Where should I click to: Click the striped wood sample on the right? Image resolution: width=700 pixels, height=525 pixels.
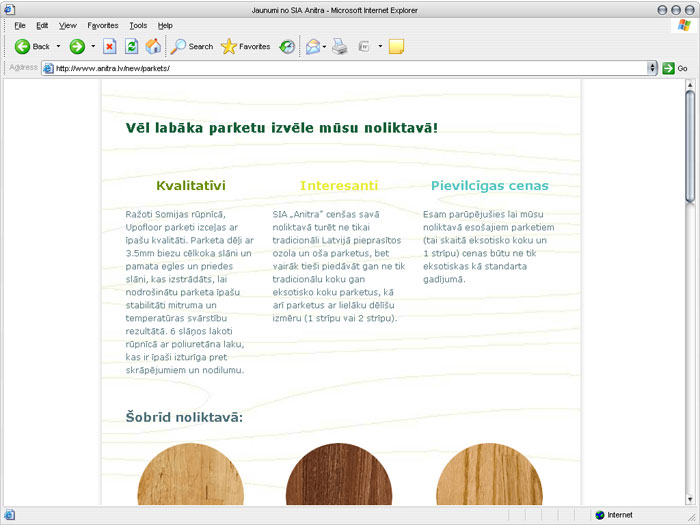489,474
